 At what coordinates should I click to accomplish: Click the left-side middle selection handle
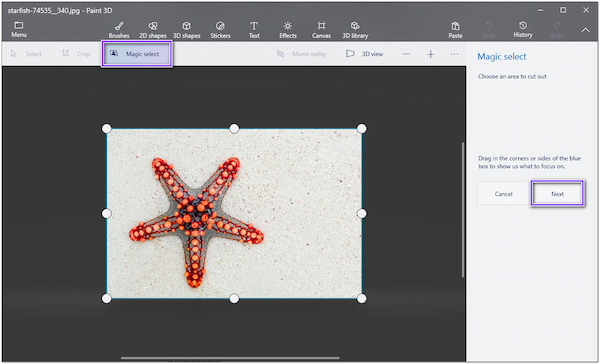point(106,213)
